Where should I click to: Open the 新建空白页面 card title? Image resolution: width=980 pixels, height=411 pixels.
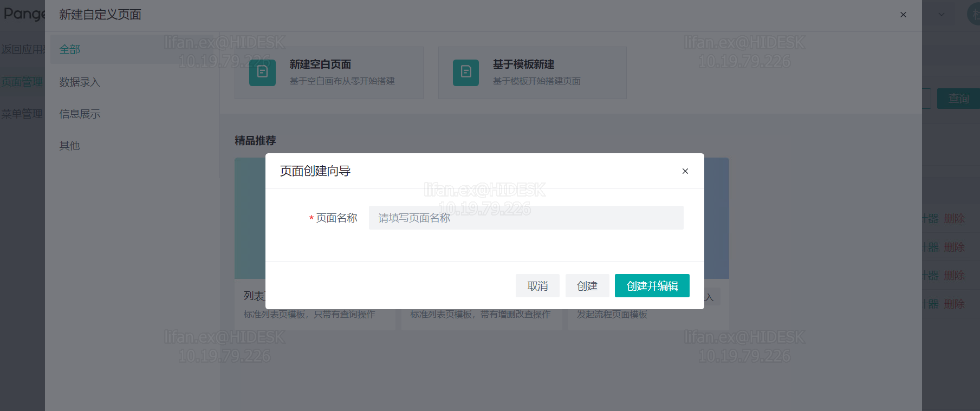(320, 64)
